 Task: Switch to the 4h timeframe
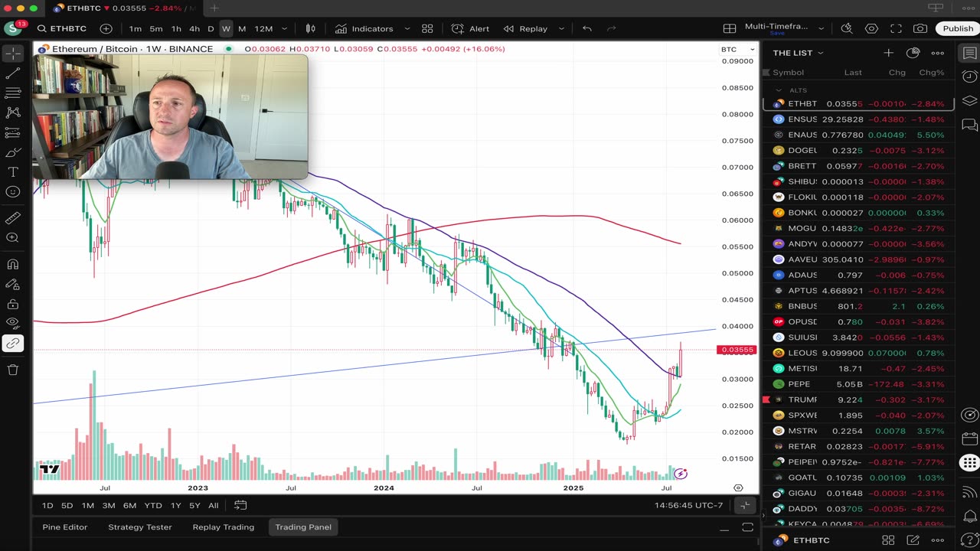click(x=194, y=28)
